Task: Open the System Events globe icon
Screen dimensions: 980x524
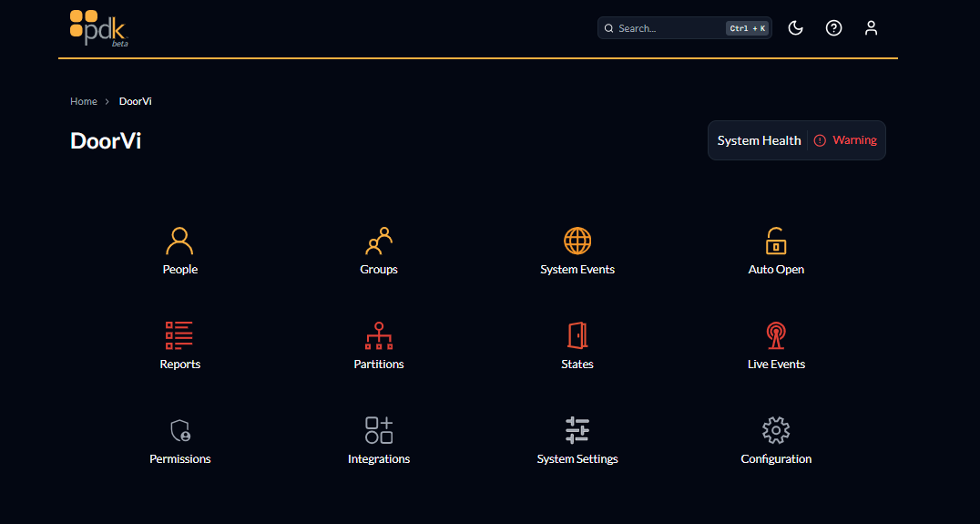Action: [577, 241]
